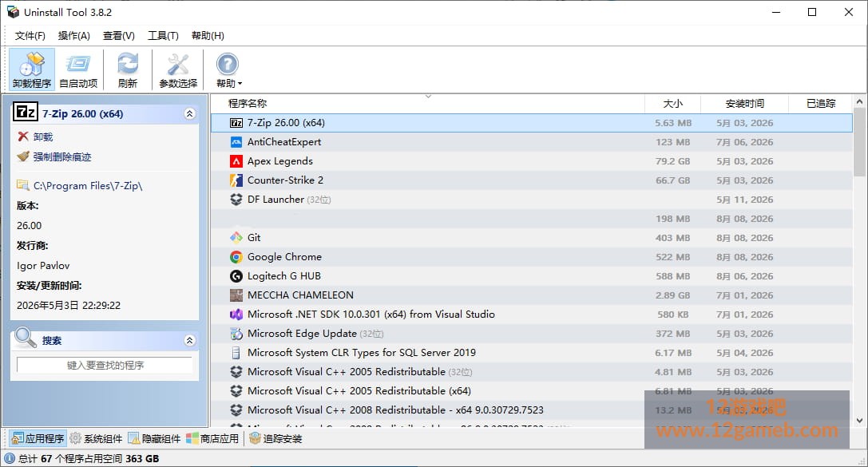Click the MECCHA CHAMELEON icon
The image size is (868, 467).
(x=236, y=295)
